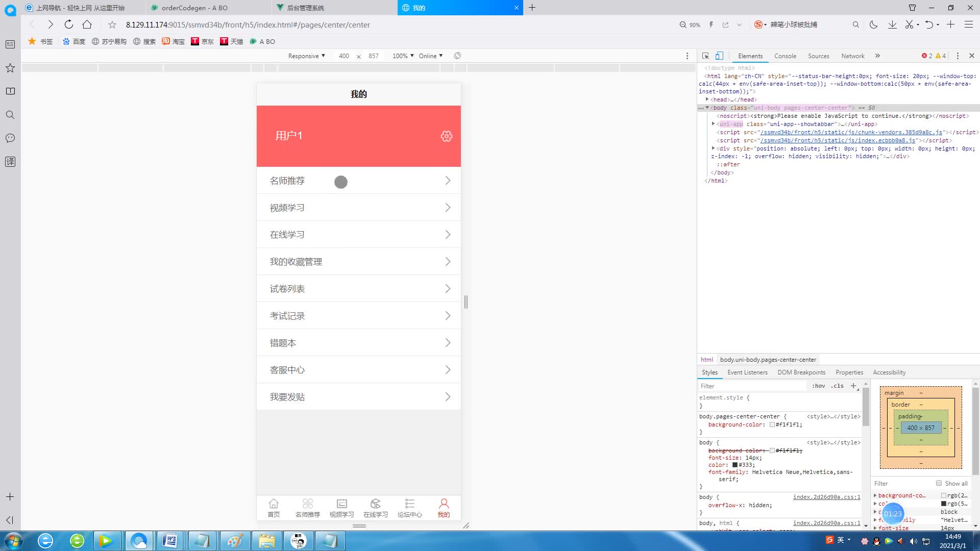Open the DOM Breakpoints tab
The width and height of the screenshot is (980, 551).
pos(801,372)
